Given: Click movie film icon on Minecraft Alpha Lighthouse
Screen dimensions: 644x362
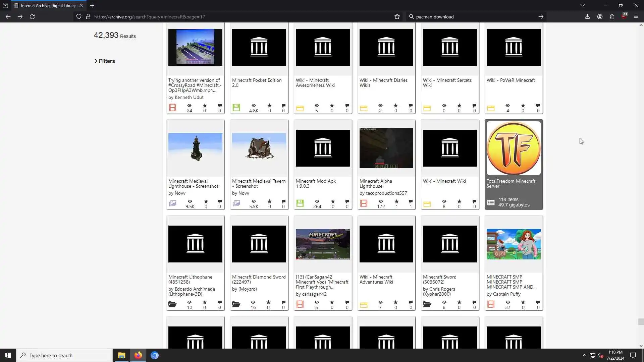Looking at the screenshot, I should coord(364,203).
